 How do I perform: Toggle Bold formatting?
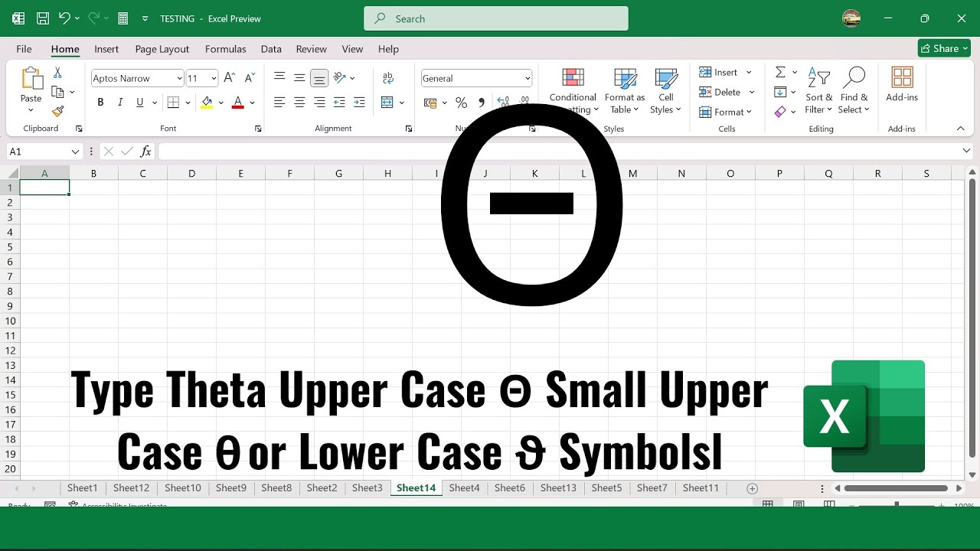[x=100, y=103]
